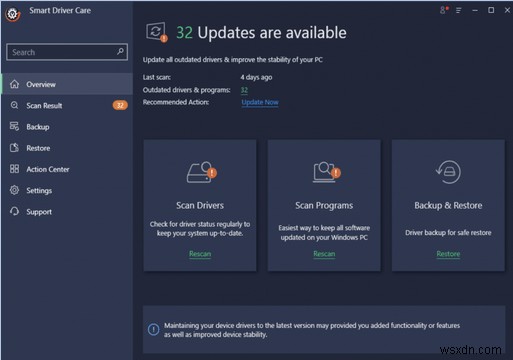Click Rescan under Scan Drivers
513x360 pixels.
(x=200, y=254)
